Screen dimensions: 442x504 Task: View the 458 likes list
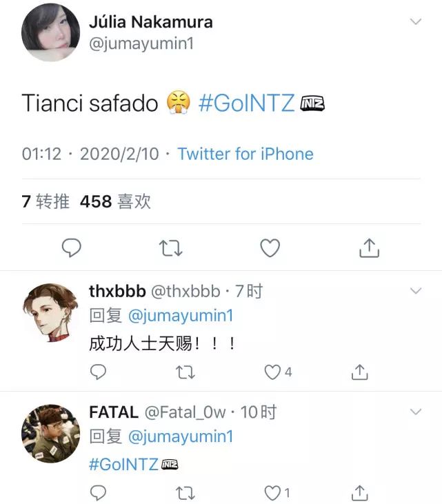(115, 201)
